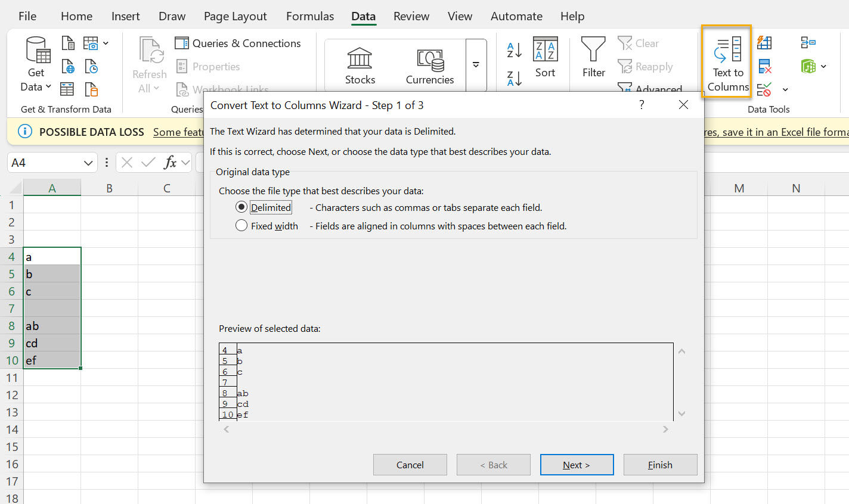Click the Next button in wizard

coord(577,465)
